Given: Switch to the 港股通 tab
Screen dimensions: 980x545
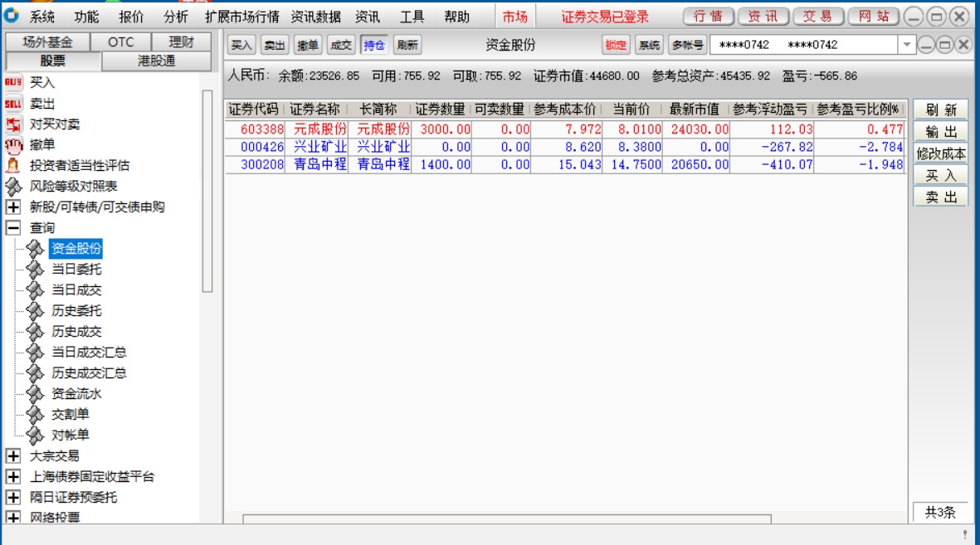Looking at the screenshot, I should tap(156, 61).
